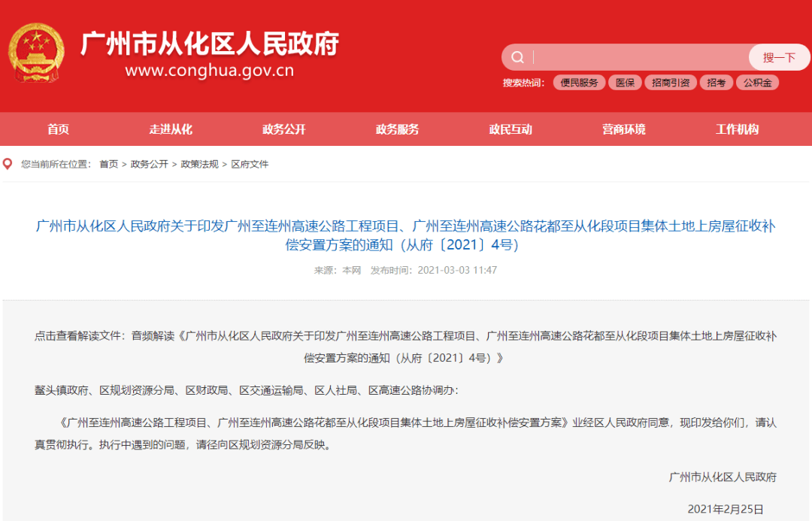Click the national emblem logo
Viewport: 812px width, 521px height.
(36, 53)
